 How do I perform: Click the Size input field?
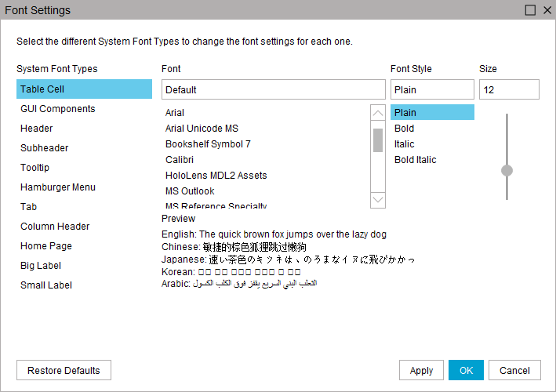[509, 89]
